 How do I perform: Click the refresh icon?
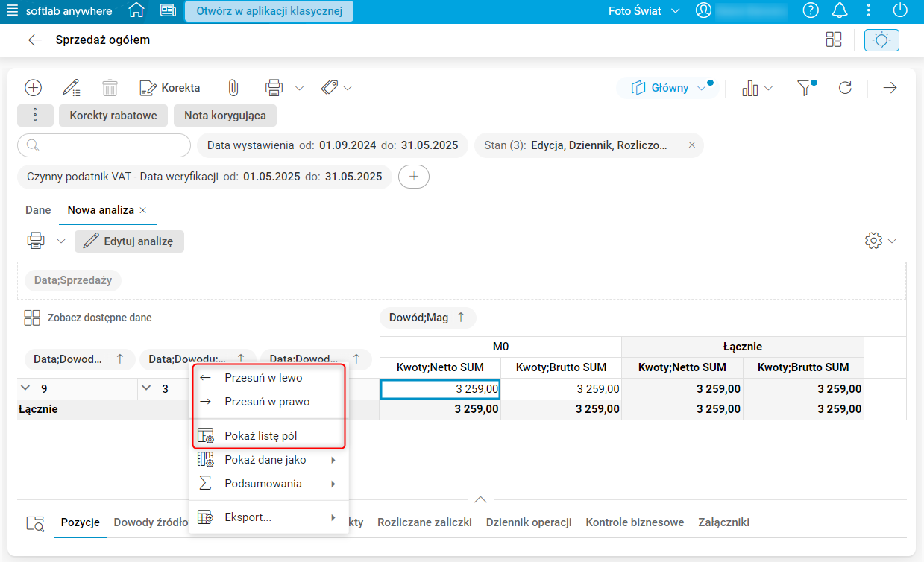click(x=845, y=88)
